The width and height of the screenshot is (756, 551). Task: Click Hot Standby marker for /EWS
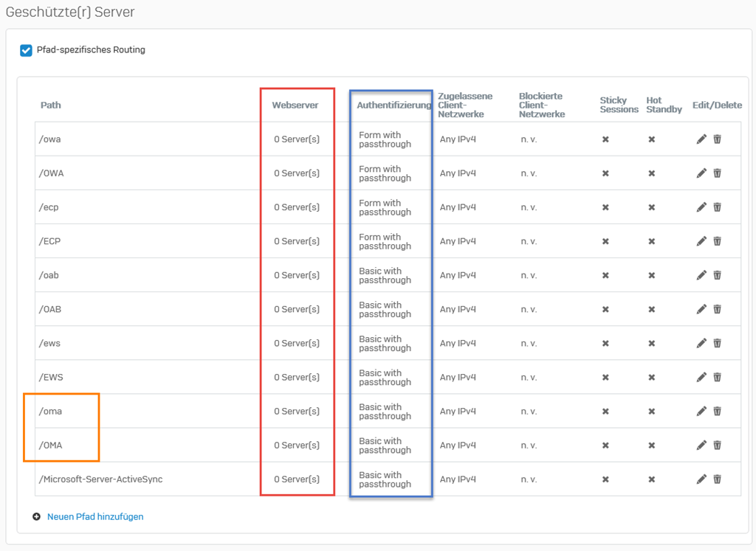tap(652, 378)
